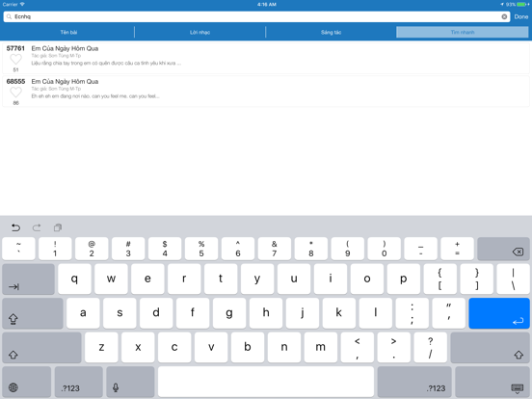Tap the minus underscore key
Screen dimensions: 532x399
(421, 249)
